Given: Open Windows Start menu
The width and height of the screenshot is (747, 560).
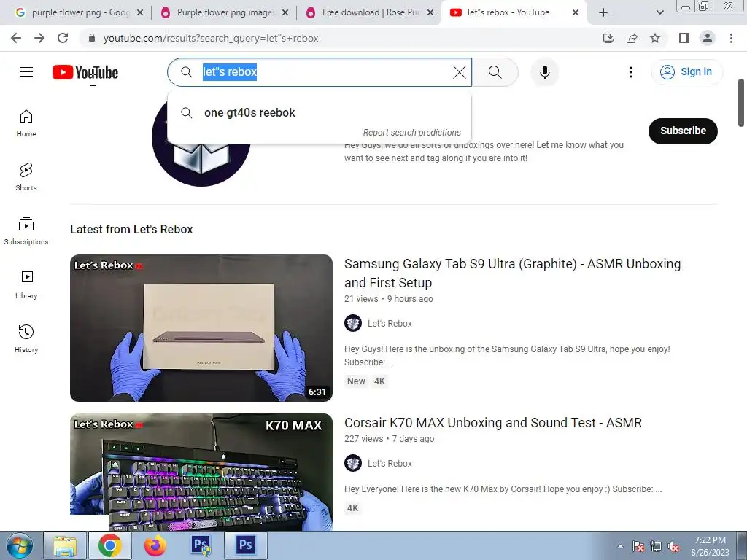Looking at the screenshot, I should 19,545.
